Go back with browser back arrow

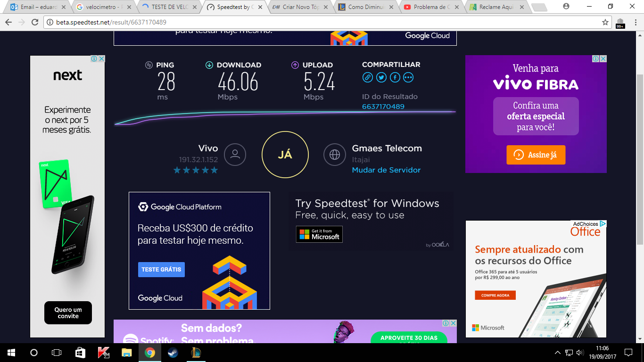(8, 22)
